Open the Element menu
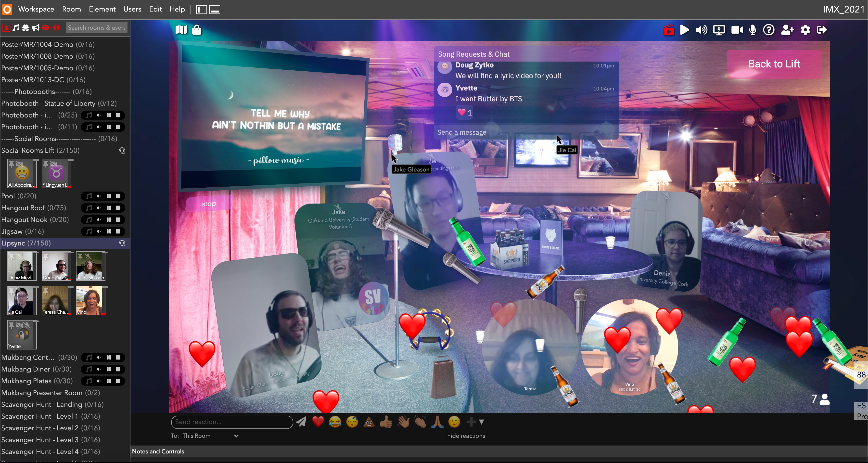 tap(102, 9)
